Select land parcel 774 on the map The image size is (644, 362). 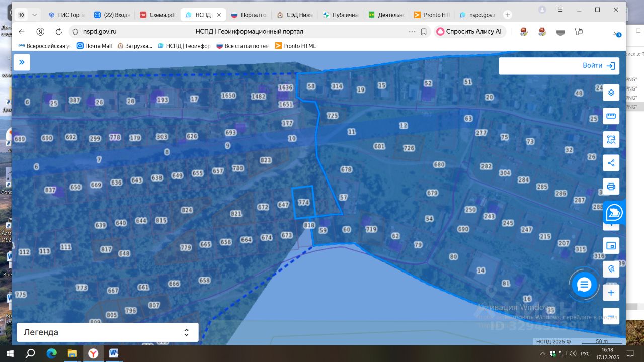pos(303,202)
